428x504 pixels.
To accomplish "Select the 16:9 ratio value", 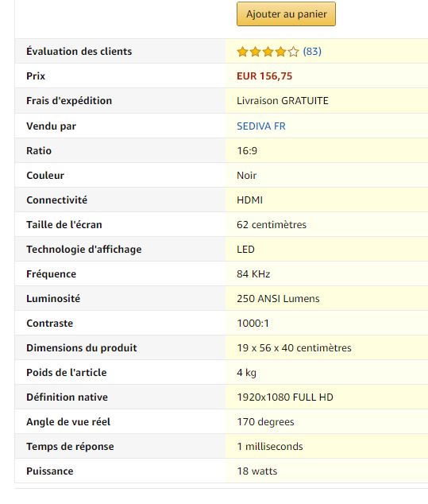I will [x=247, y=151].
